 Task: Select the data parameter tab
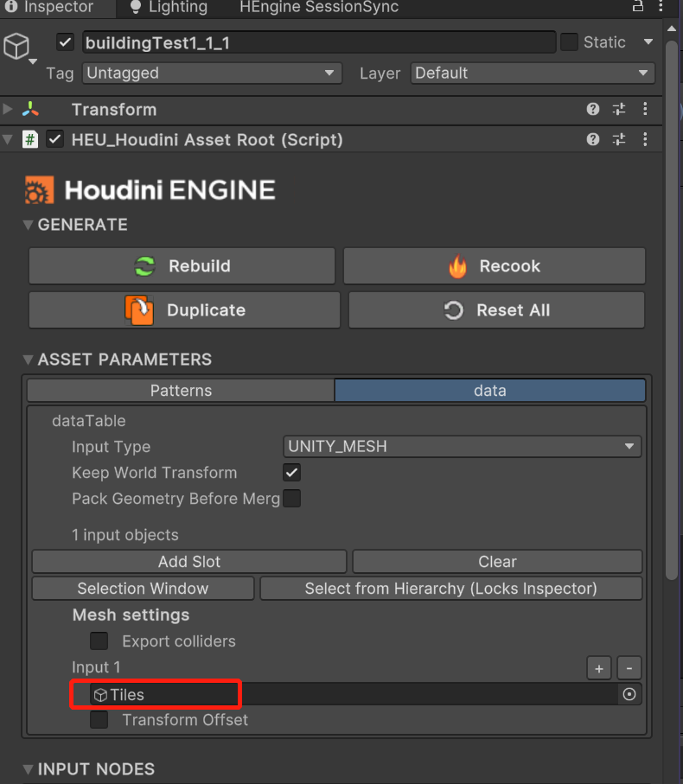coord(490,391)
